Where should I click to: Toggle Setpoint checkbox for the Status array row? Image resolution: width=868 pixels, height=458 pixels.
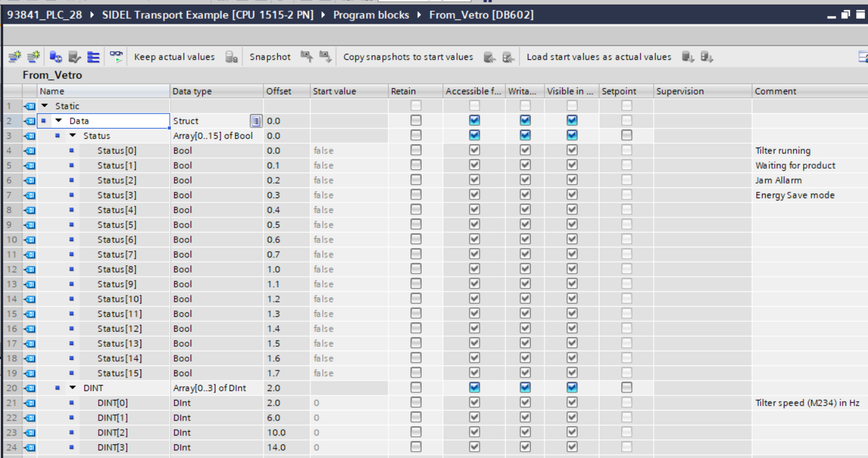pos(626,136)
